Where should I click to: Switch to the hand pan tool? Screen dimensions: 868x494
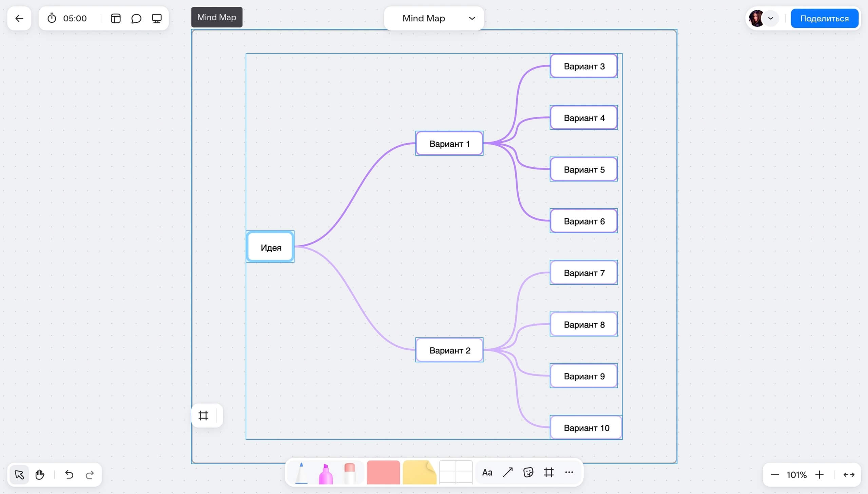pos(40,475)
